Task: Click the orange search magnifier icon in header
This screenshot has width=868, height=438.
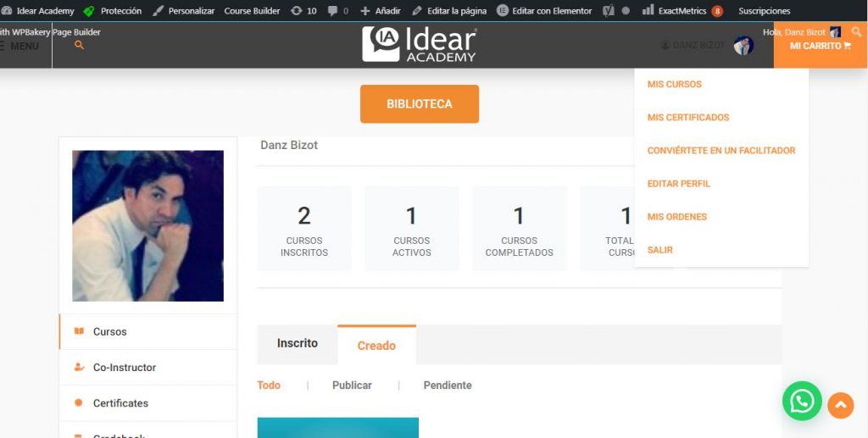Action: pos(79,46)
